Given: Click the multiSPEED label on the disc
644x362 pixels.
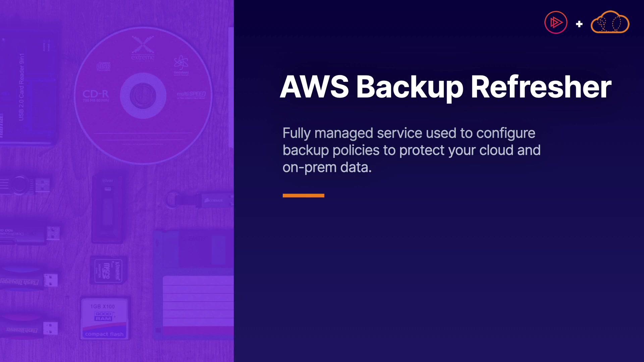Looking at the screenshot, I should 191,95.
